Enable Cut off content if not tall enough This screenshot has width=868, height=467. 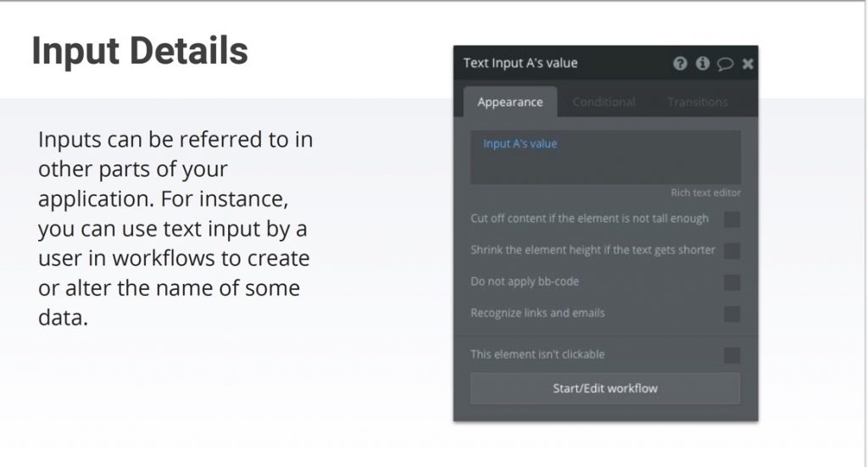[x=732, y=220]
